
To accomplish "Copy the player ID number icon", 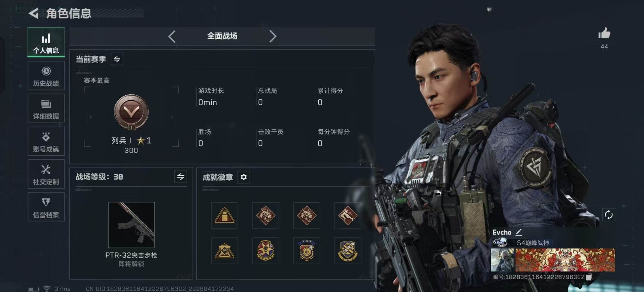I will coord(589,277).
